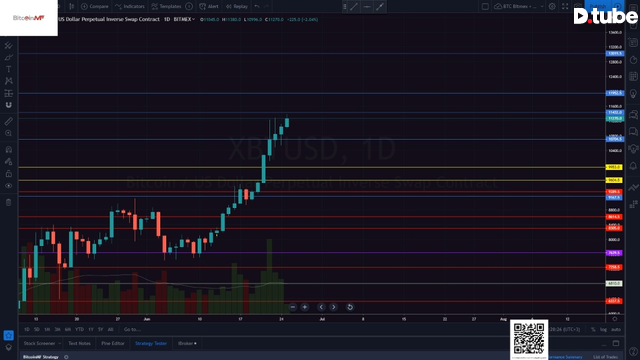Toggle auto scale

point(616,329)
